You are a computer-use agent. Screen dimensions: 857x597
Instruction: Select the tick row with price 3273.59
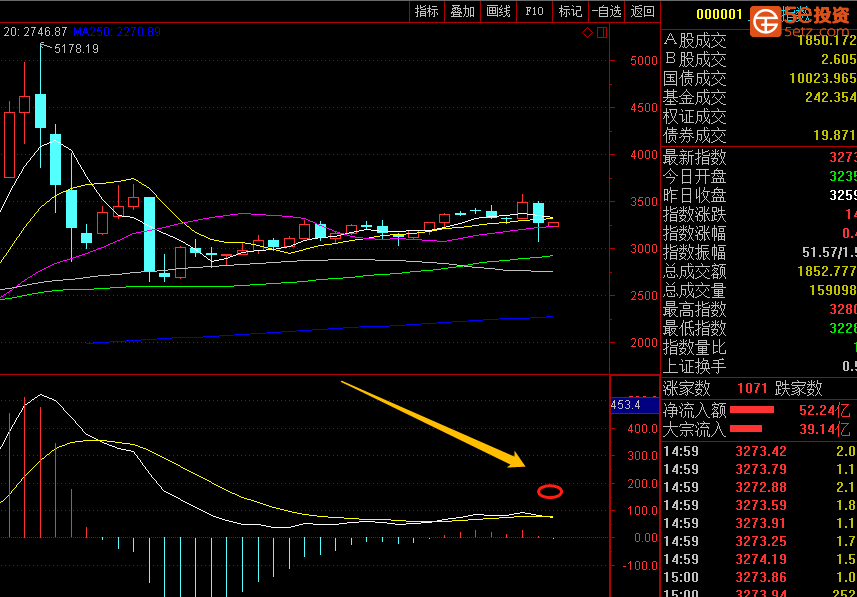[759, 505]
